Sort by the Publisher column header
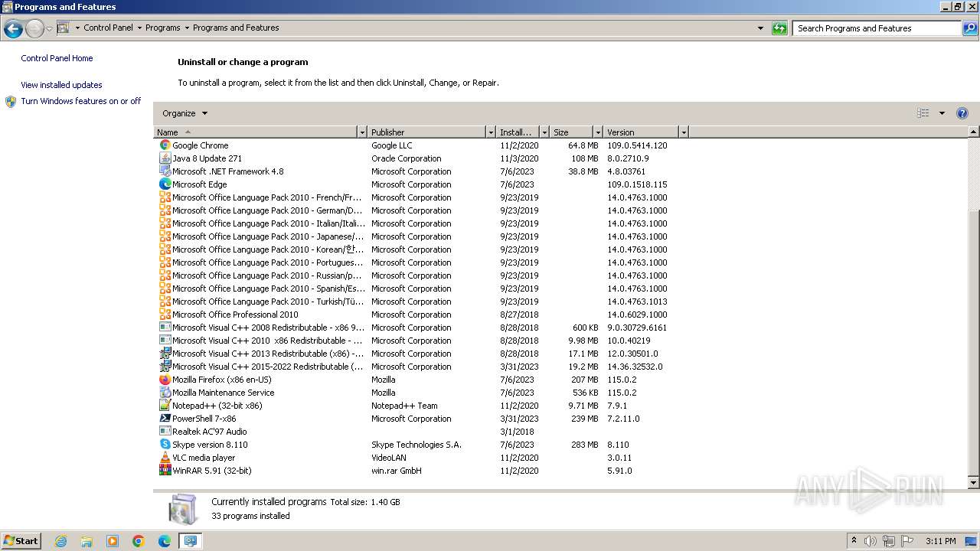The height and width of the screenshot is (551, 980). click(427, 132)
